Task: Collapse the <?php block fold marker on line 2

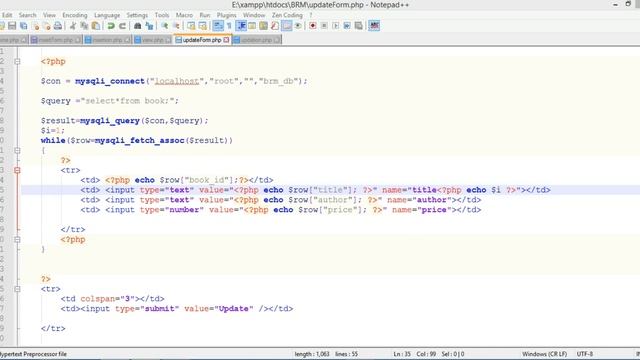Action: pos(17,62)
